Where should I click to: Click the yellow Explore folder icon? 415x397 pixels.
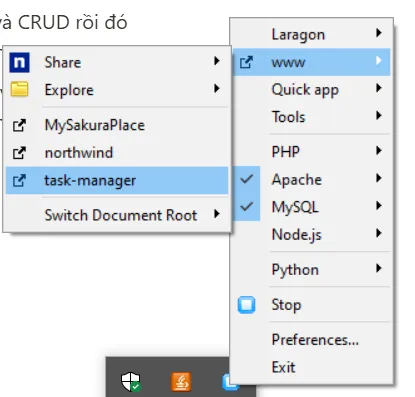(19, 90)
